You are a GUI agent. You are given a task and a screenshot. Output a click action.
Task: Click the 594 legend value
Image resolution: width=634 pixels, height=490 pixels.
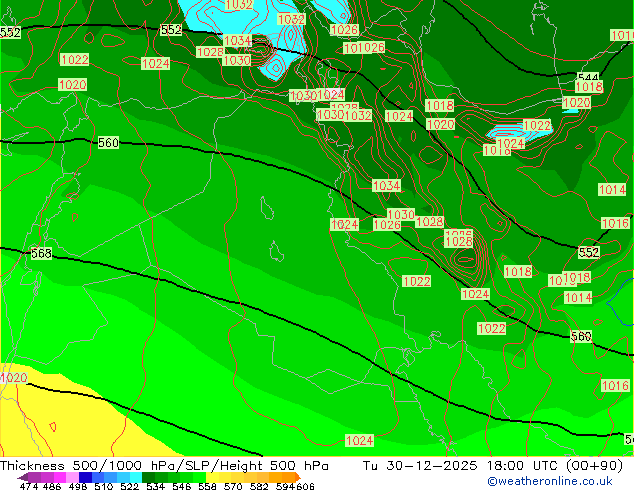286,486
